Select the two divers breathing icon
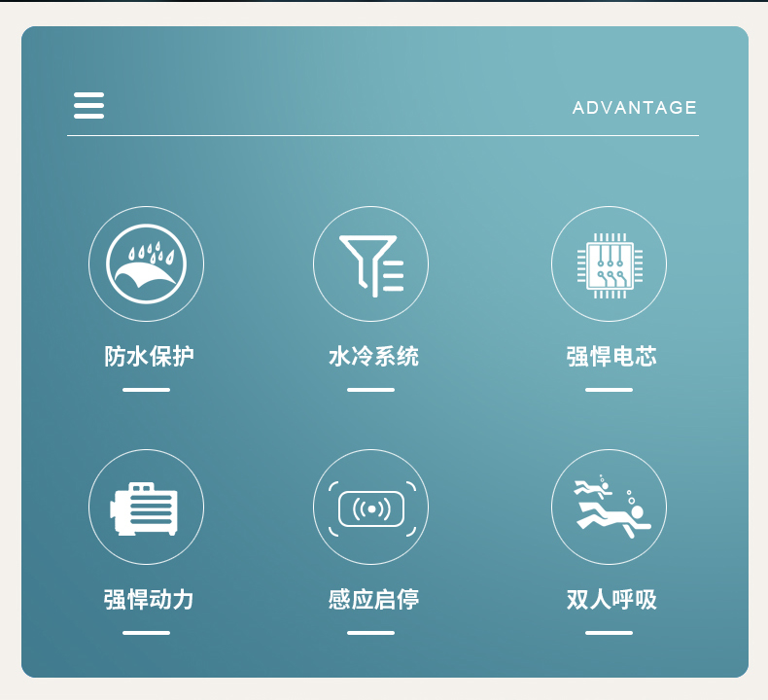 tap(609, 507)
